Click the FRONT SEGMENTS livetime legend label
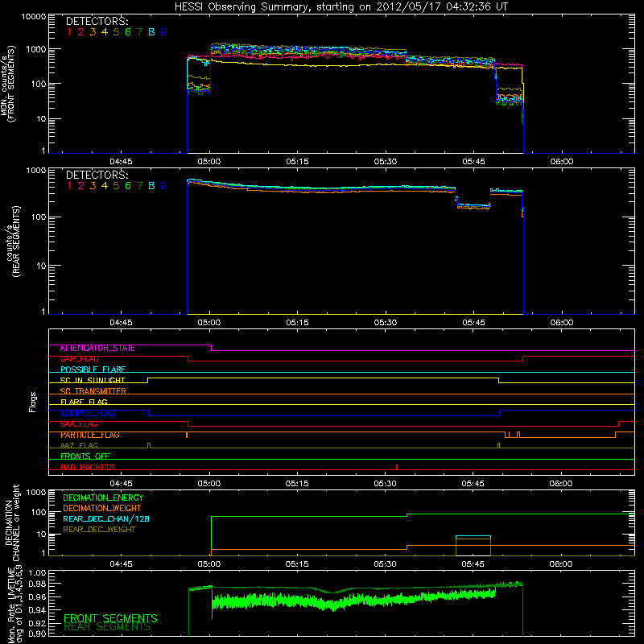 point(110,618)
